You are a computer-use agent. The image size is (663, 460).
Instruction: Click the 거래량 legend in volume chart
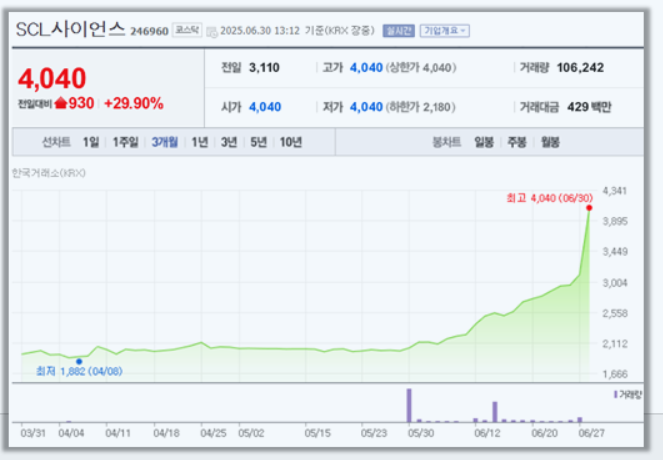628,394
